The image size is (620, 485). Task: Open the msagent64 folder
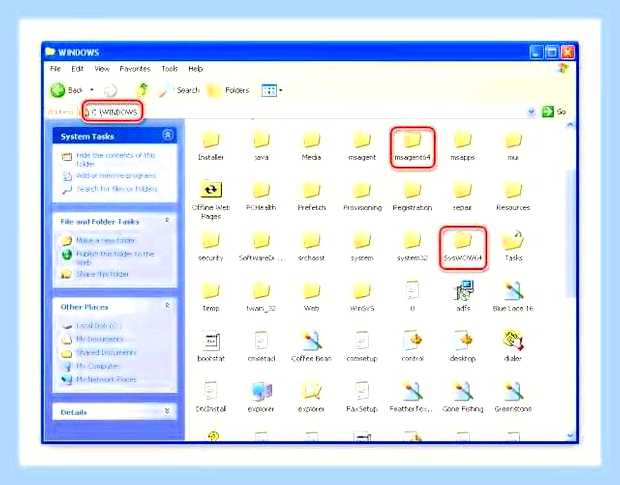coord(412,147)
